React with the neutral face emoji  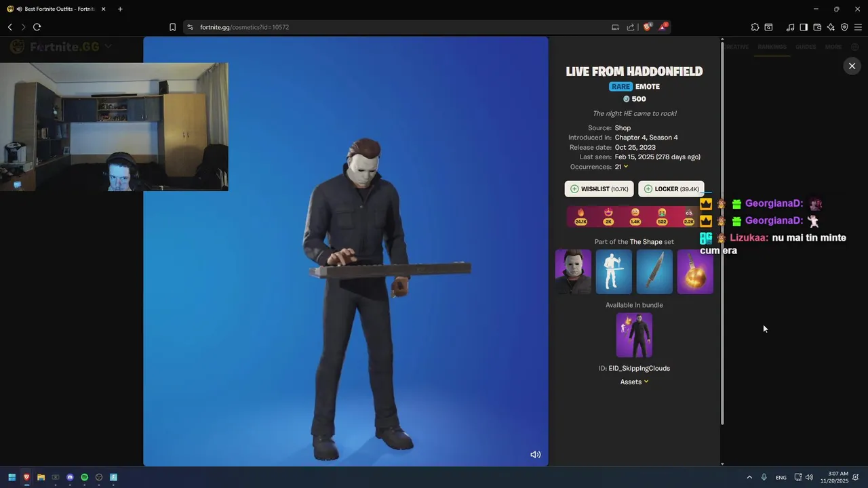point(635,216)
